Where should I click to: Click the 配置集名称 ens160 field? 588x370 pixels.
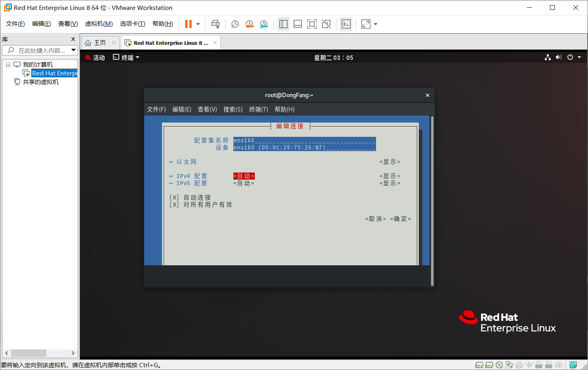point(304,140)
